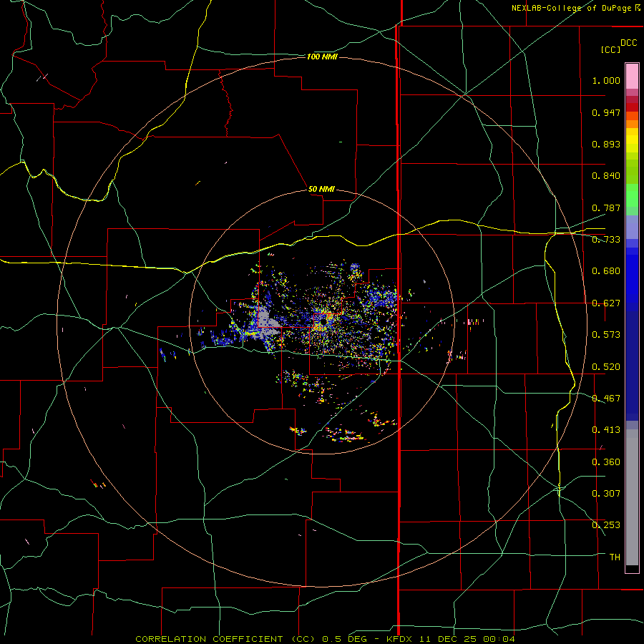Select the 0.520 legend value
Viewport: 644px width, 644px height.
(606, 367)
